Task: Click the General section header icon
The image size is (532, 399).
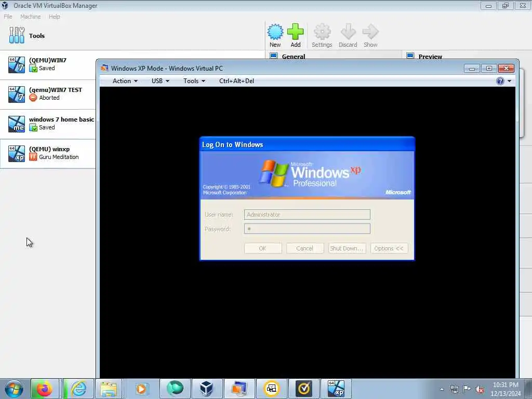Action: click(x=273, y=56)
